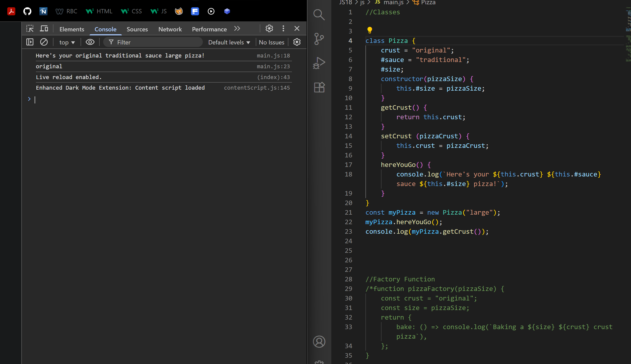
Task: Switch to the Sources tab
Action: 137,29
